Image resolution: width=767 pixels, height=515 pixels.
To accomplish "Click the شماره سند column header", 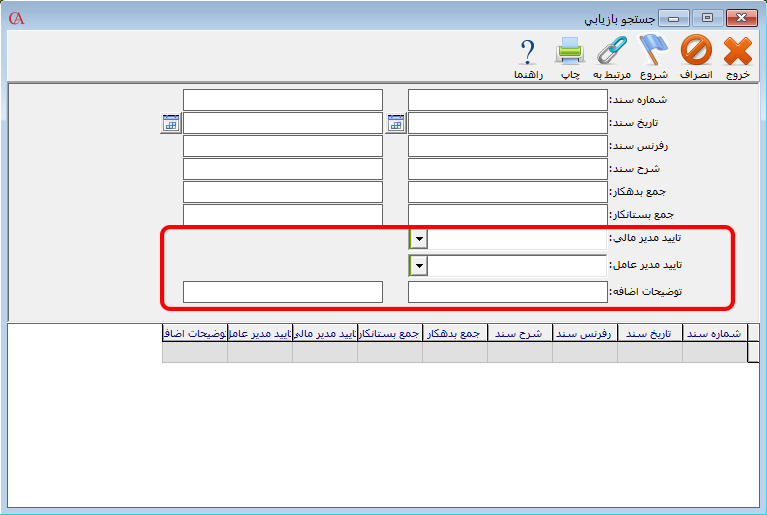I will click(714, 333).
